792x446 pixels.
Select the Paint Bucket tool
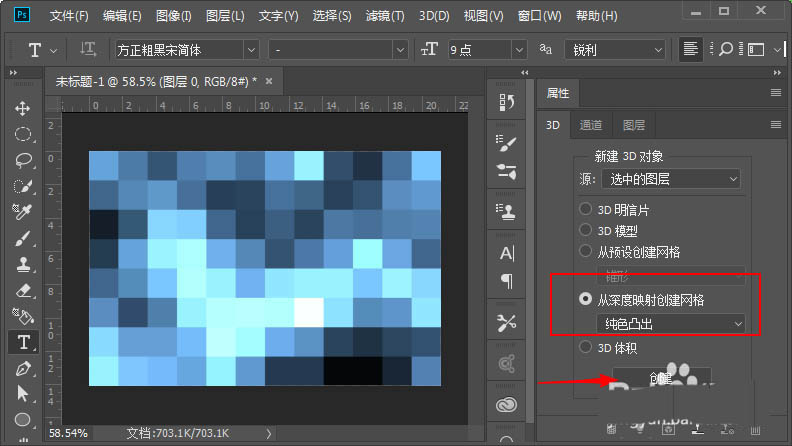(x=22, y=316)
